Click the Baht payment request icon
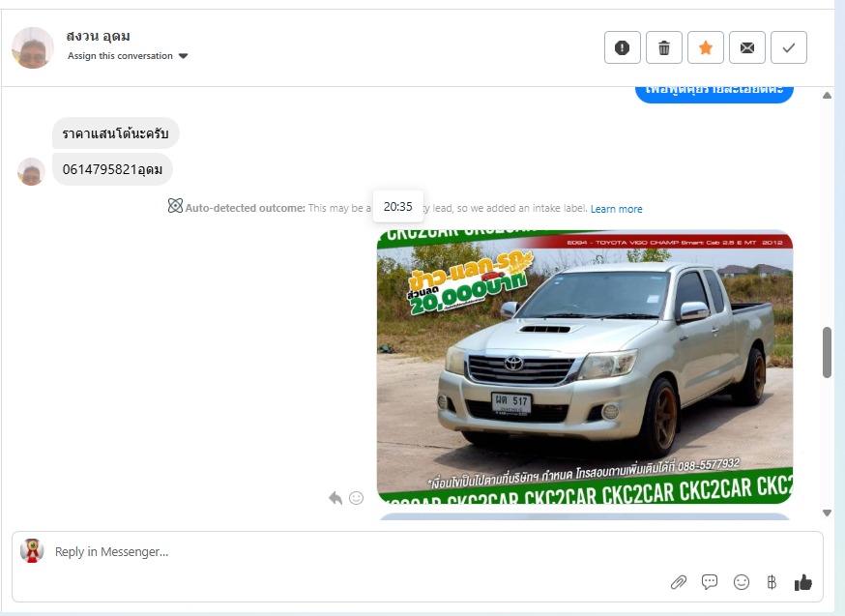 click(772, 582)
